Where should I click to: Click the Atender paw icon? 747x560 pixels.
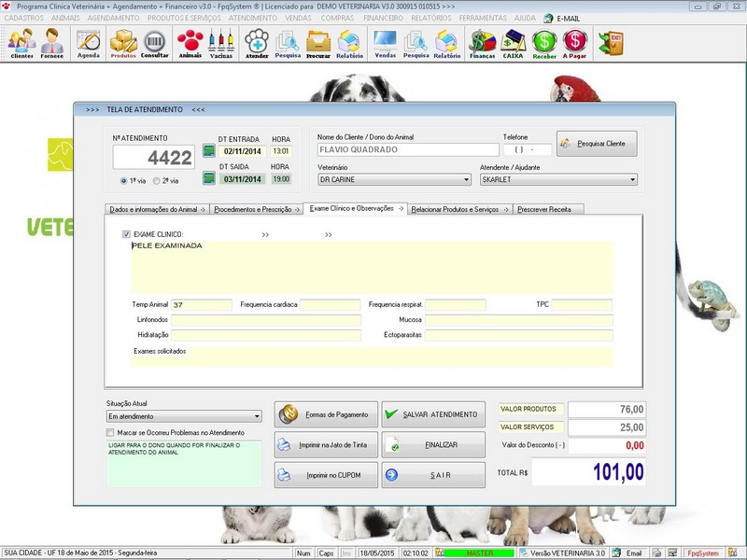coord(257,43)
